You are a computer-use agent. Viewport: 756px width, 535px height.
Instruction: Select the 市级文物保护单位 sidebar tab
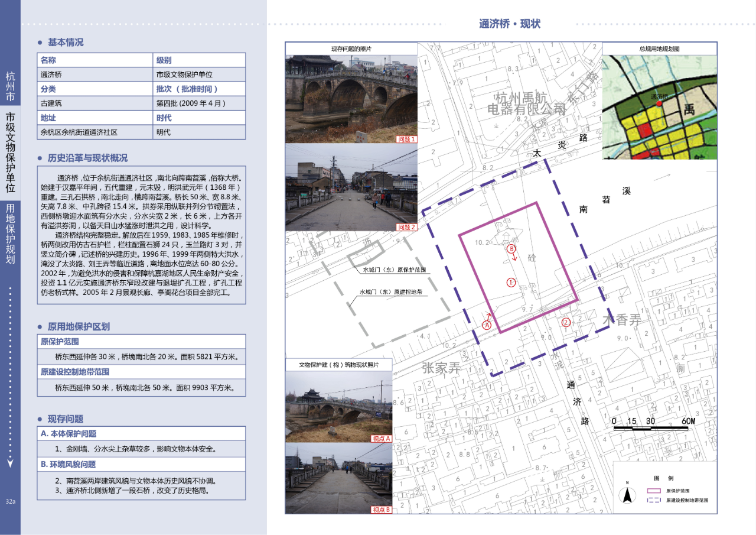coord(10,153)
